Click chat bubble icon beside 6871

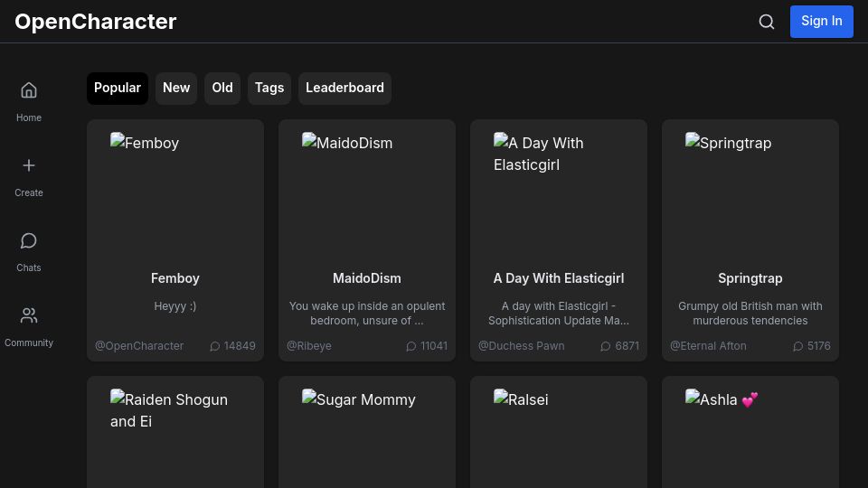(606, 346)
